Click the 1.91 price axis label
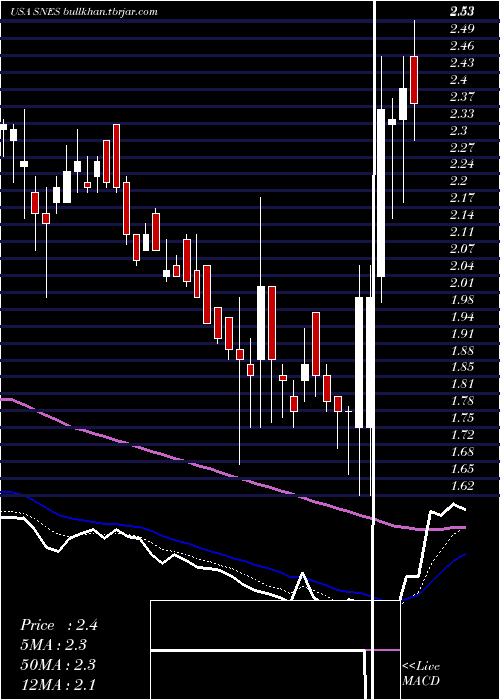Screen dimensions: 500x700 pyautogui.click(x=462, y=334)
